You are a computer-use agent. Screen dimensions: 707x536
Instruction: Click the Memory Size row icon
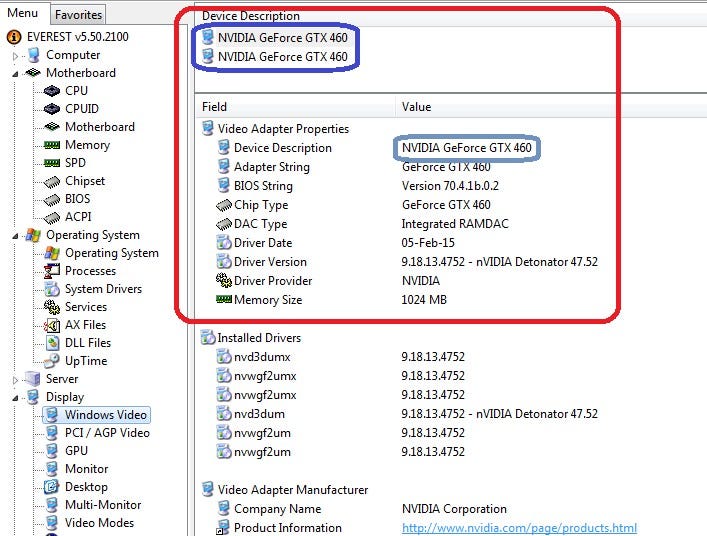[x=224, y=299]
